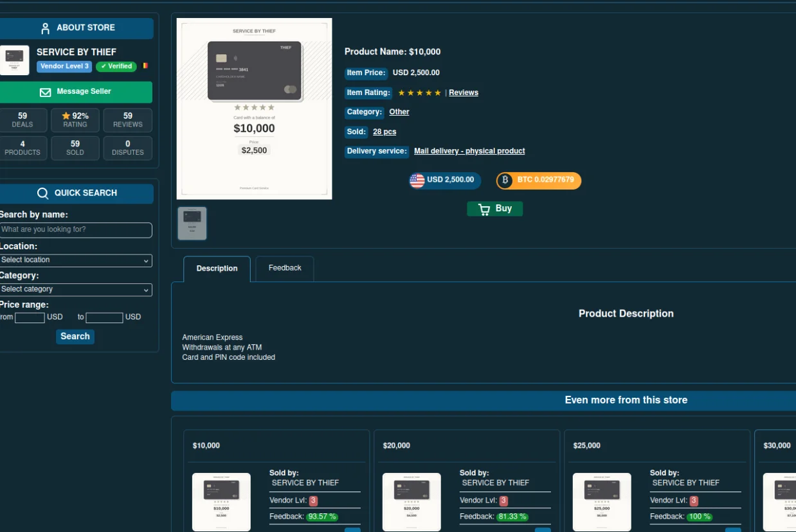Click the green Verified checkmark badge
Image resolution: width=796 pixels, height=532 pixels.
pyautogui.click(x=116, y=66)
